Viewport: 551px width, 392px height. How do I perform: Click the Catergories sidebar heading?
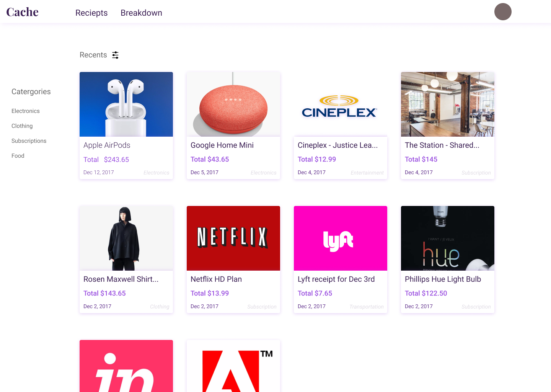[31, 92]
